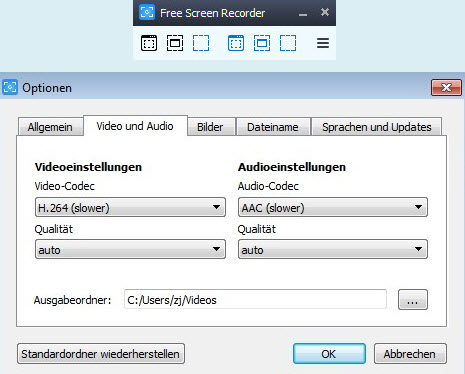Minimize the Free Screen Recorder window
Image resolution: width=465 pixels, height=374 pixels.
tap(303, 15)
